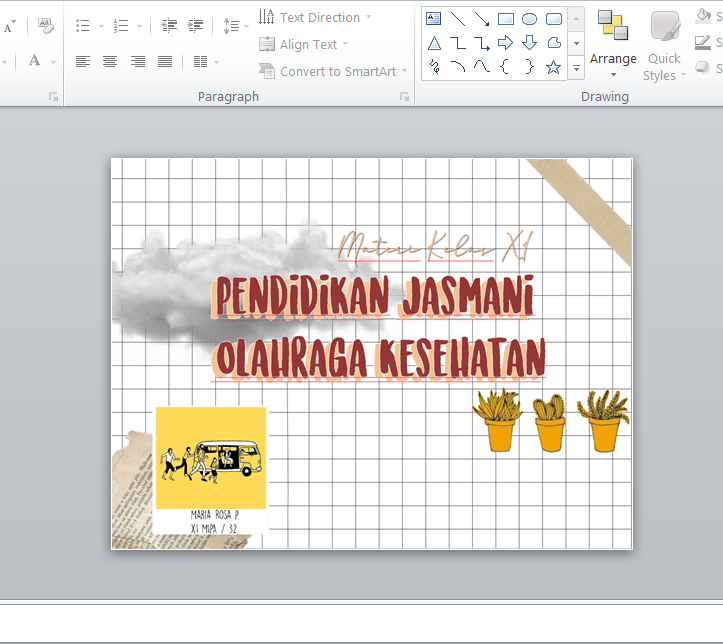The height and width of the screenshot is (644, 723).
Task: Select the Scribble shape tool
Action: (434, 67)
